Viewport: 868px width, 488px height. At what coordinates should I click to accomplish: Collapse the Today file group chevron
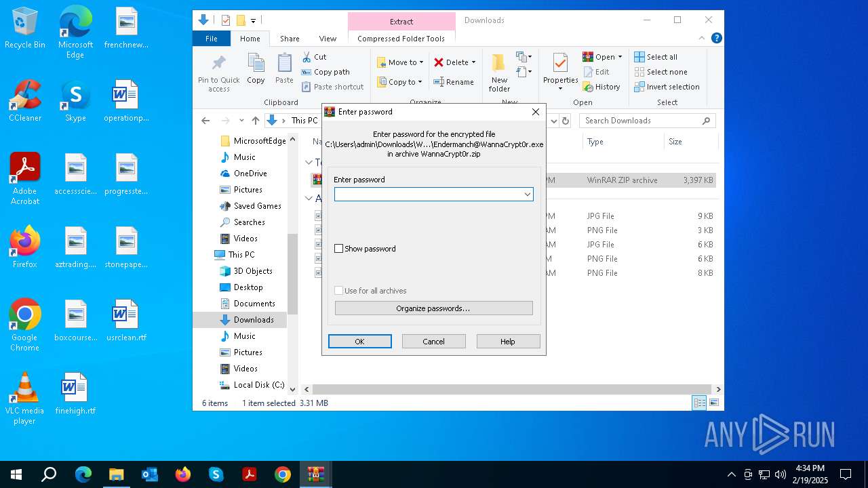click(x=309, y=163)
